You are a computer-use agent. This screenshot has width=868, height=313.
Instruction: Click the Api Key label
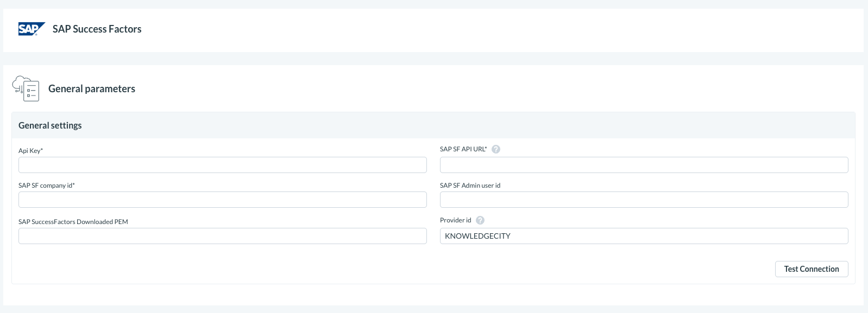31,151
